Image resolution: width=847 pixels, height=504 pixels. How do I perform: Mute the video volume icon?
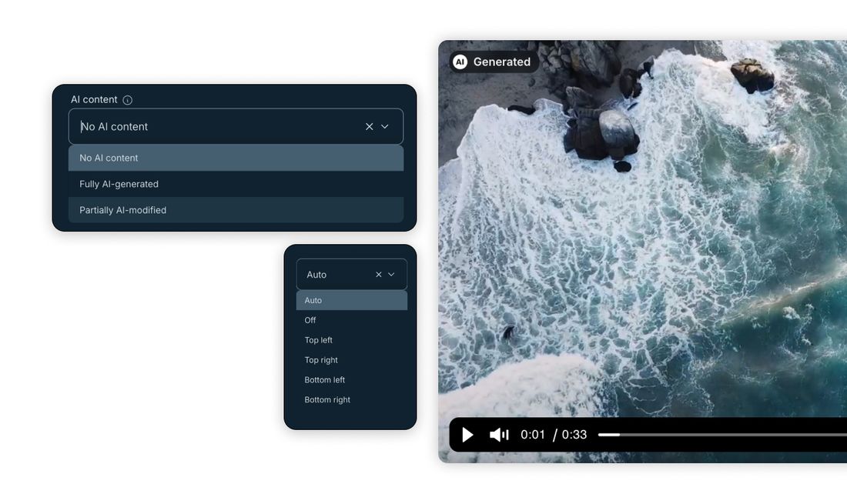(x=499, y=435)
